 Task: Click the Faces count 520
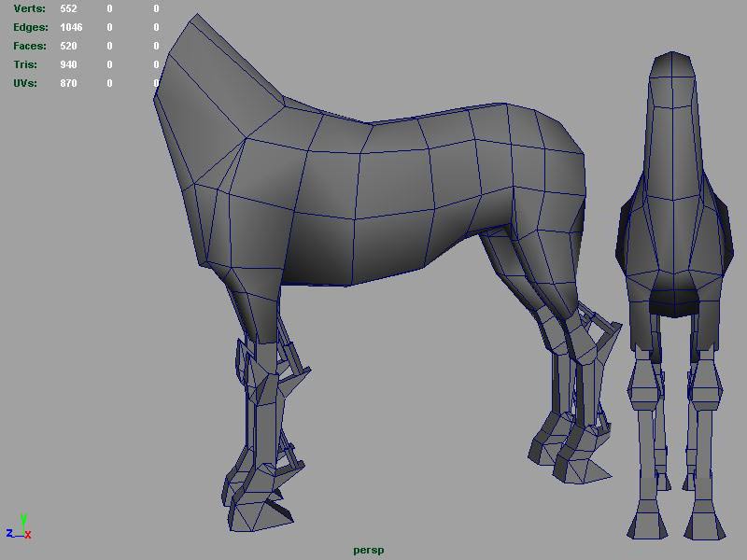[68, 46]
